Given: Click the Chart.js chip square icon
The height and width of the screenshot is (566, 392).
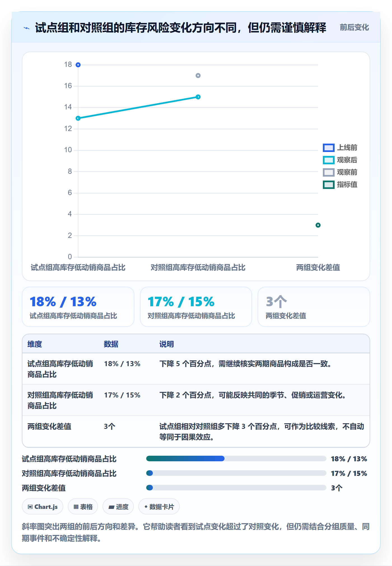Looking at the screenshot, I should pyautogui.click(x=30, y=507).
